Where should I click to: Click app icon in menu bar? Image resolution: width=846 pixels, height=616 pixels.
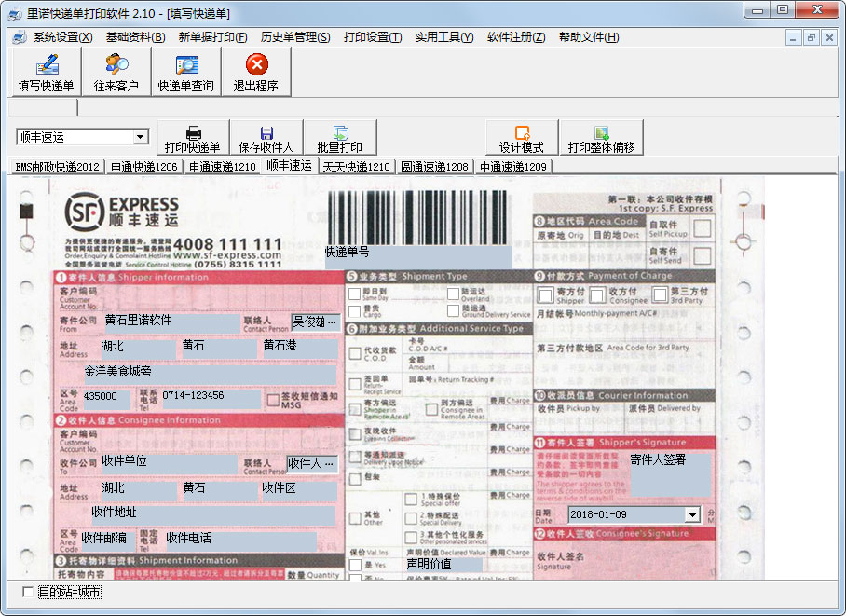click(x=20, y=37)
